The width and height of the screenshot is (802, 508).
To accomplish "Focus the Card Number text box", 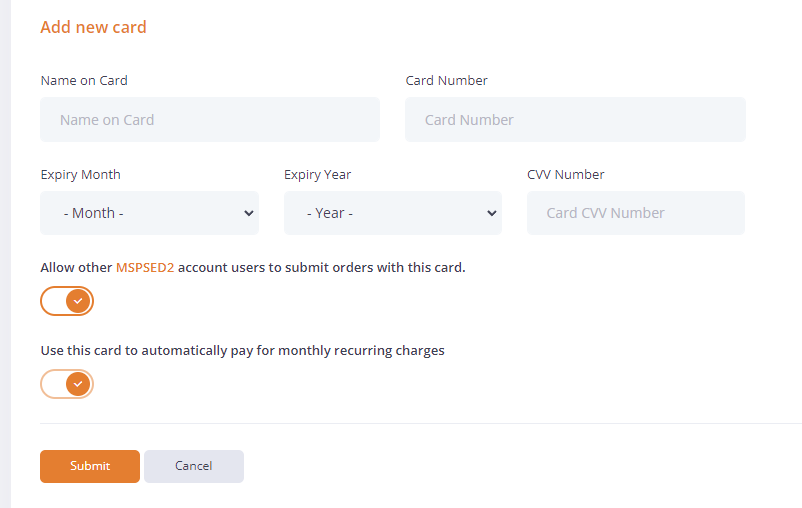I will pyautogui.click(x=575, y=120).
